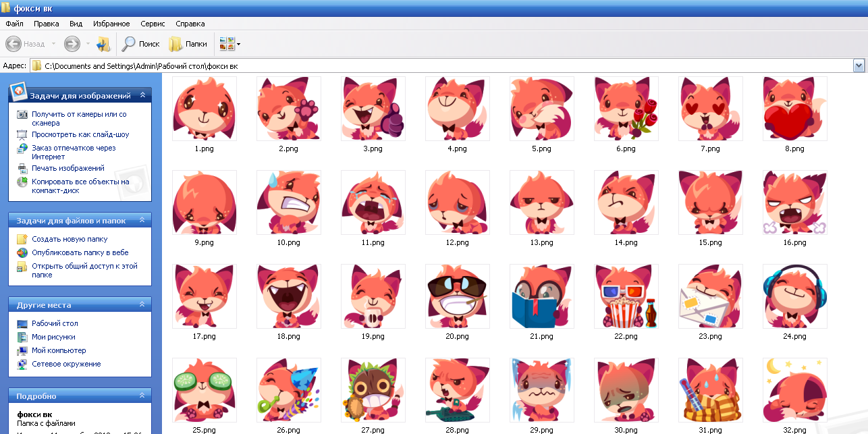Click the Back navigation arrow icon
The width and height of the screenshot is (868, 434).
pyautogui.click(x=13, y=44)
